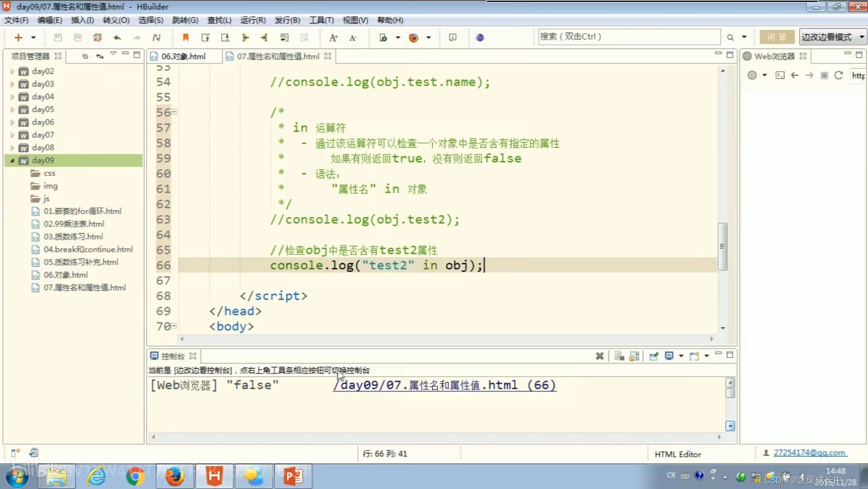
Task: Open dropdown next to Firefox browser icon
Action: 428,38
